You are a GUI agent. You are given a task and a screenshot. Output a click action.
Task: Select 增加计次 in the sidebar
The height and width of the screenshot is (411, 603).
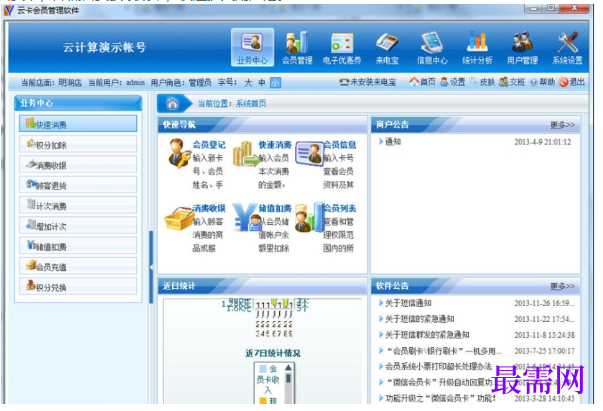(x=78, y=226)
